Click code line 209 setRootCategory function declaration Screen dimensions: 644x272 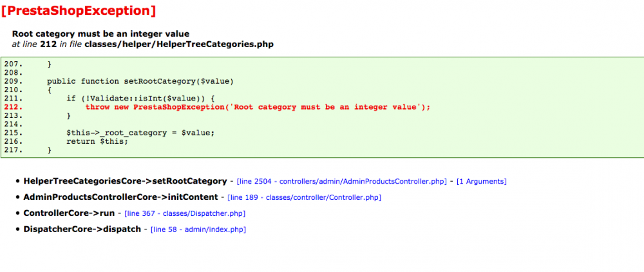point(140,81)
